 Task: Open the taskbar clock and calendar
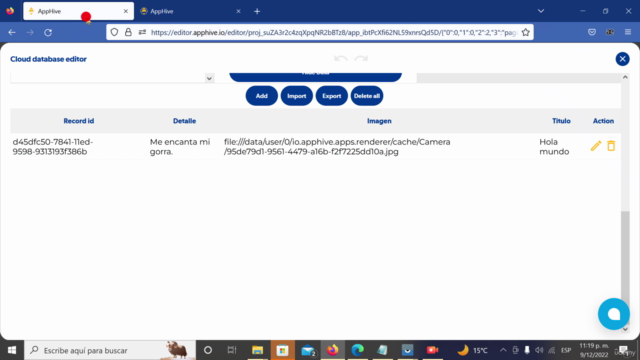pos(594,350)
